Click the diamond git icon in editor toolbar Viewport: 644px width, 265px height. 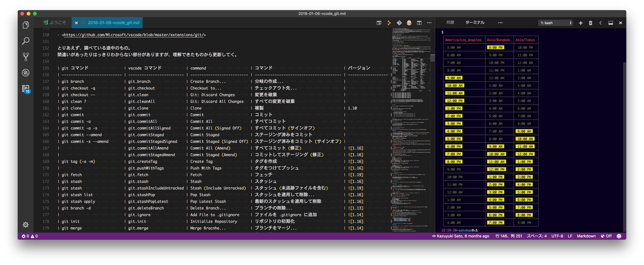coord(399,23)
